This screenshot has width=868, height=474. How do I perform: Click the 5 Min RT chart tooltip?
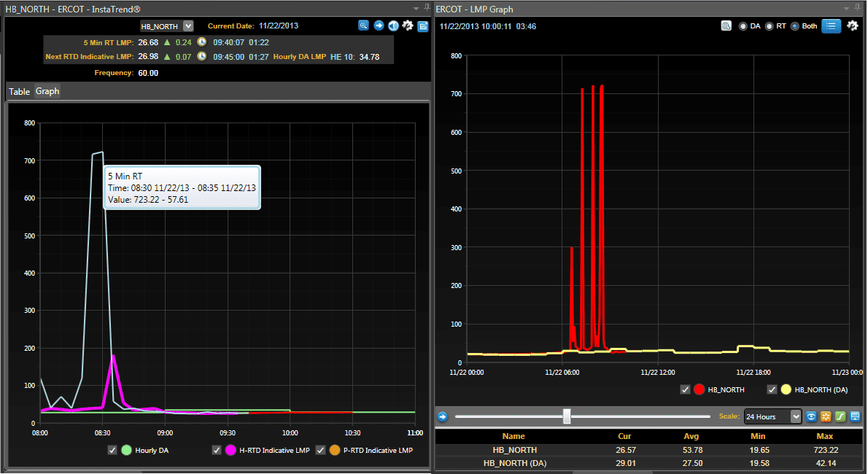pos(182,187)
